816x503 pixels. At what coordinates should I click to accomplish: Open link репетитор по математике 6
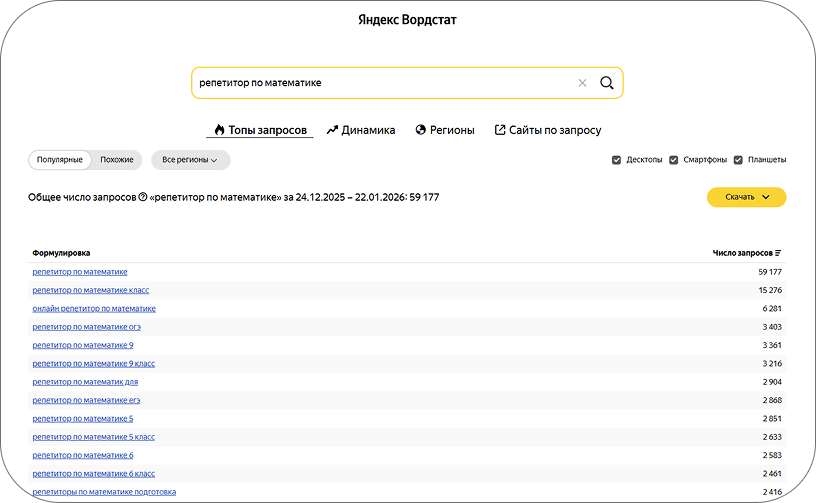(83, 455)
